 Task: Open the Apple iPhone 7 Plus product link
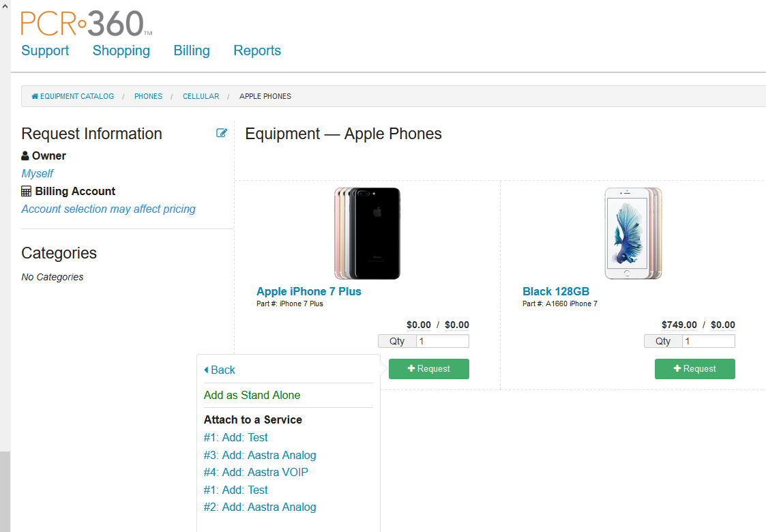[x=308, y=291]
